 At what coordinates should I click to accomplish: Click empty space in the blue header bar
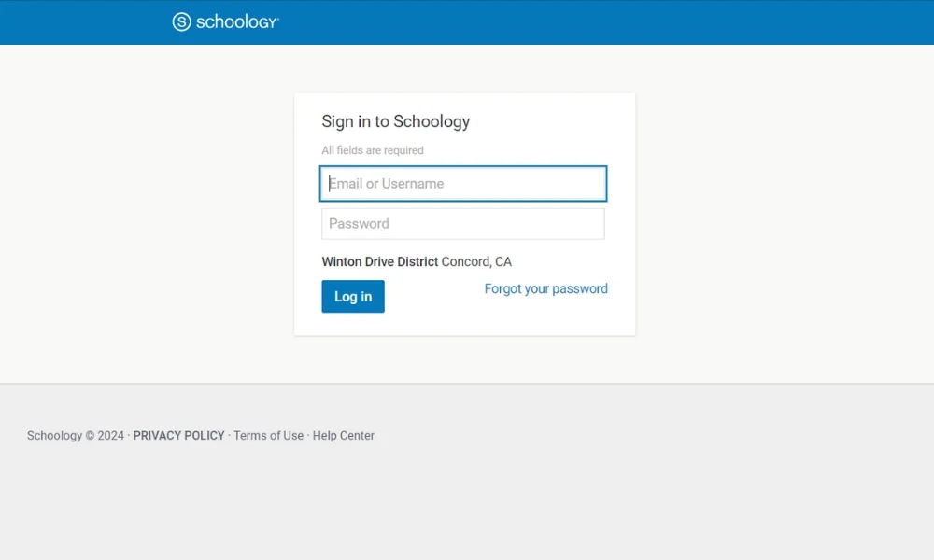coord(596,22)
